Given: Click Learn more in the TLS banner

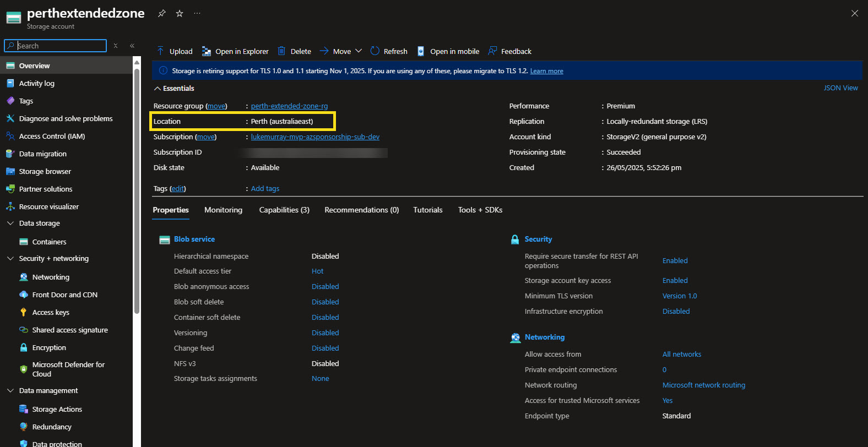Looking at the screenshot, I should point(546,71).
